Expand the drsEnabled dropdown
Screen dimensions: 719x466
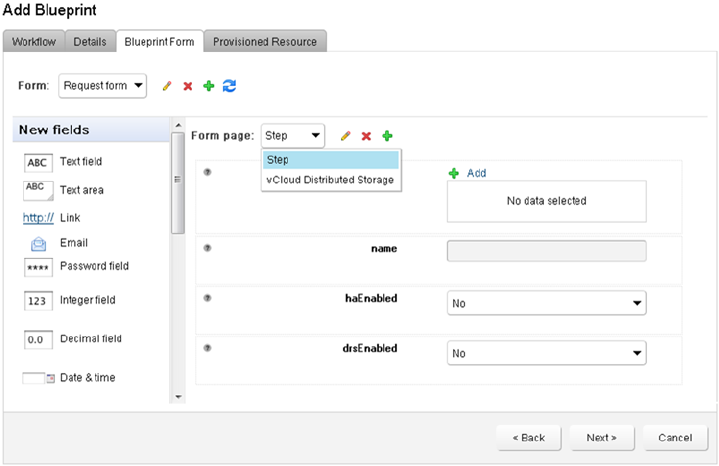[546, 353]
